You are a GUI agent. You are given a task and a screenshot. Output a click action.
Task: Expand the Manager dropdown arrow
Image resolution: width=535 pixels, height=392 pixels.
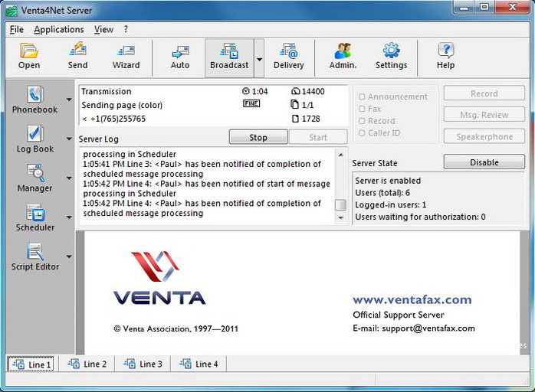point(69,178)
